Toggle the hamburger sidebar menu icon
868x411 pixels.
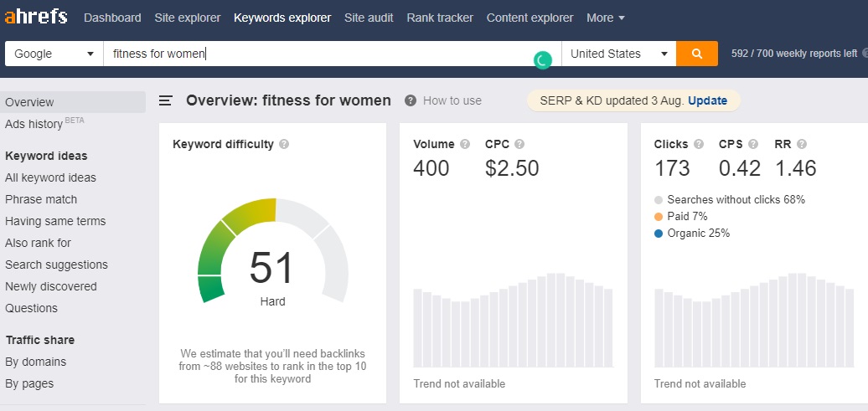point(166,100)
